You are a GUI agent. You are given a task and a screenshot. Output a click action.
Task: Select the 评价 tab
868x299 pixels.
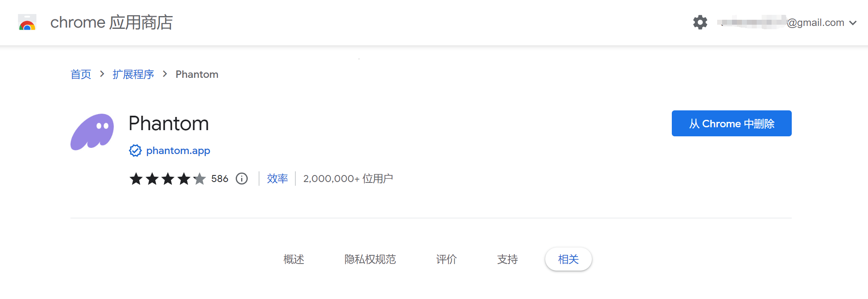[x=446, y=259]
